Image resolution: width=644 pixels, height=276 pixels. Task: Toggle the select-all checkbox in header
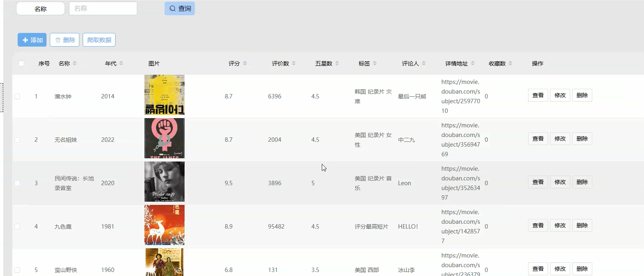21,63
